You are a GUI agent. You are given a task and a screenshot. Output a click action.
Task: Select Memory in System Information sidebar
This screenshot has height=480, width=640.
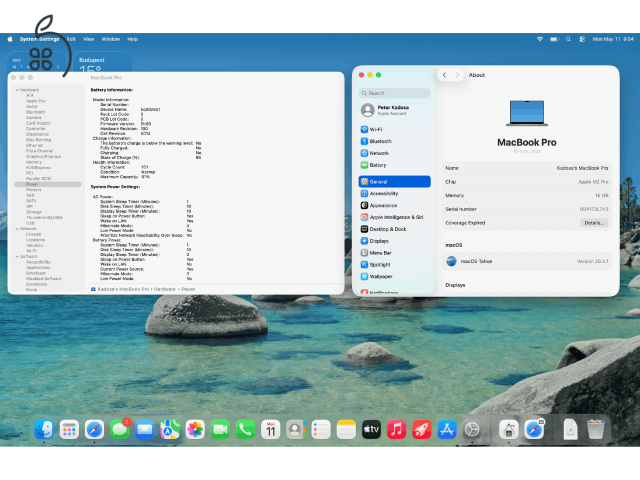[x=34, y=162]
